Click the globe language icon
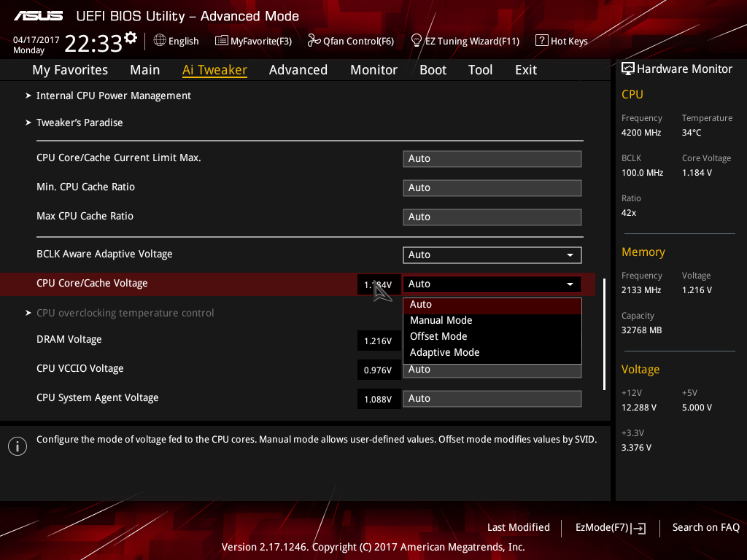747x560 pixels. 160,41
